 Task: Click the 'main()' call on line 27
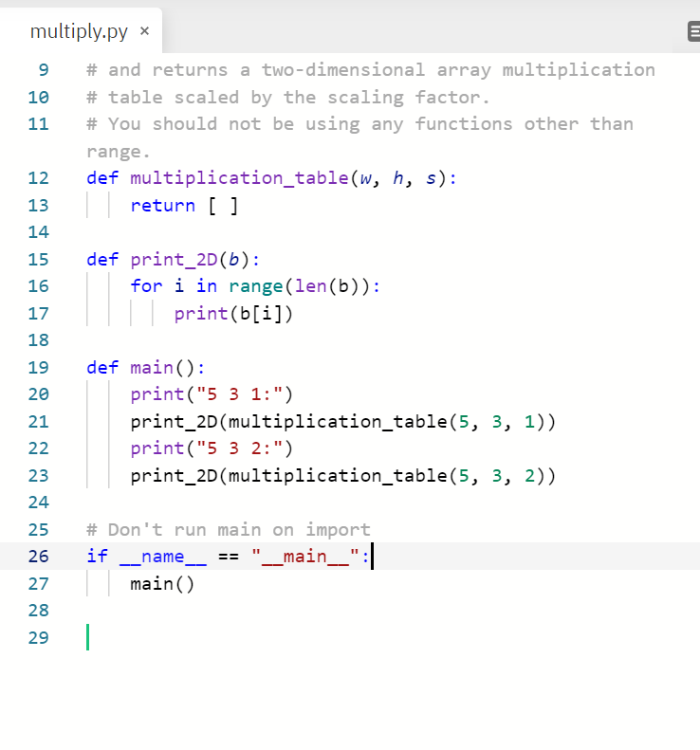point(163,584)
